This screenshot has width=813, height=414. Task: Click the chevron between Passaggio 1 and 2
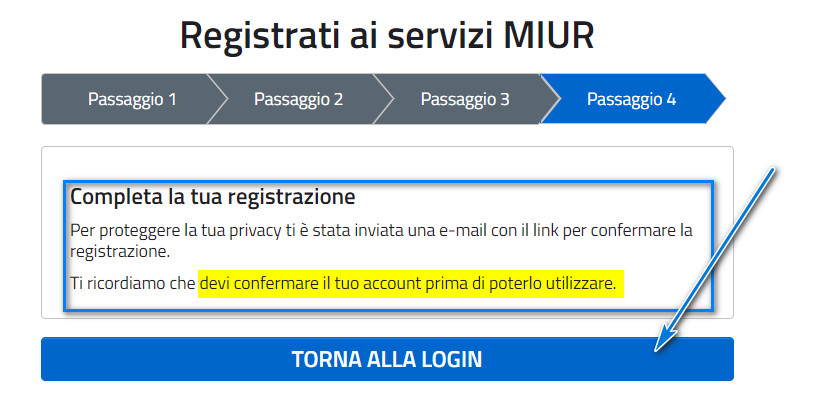point(218,99)
